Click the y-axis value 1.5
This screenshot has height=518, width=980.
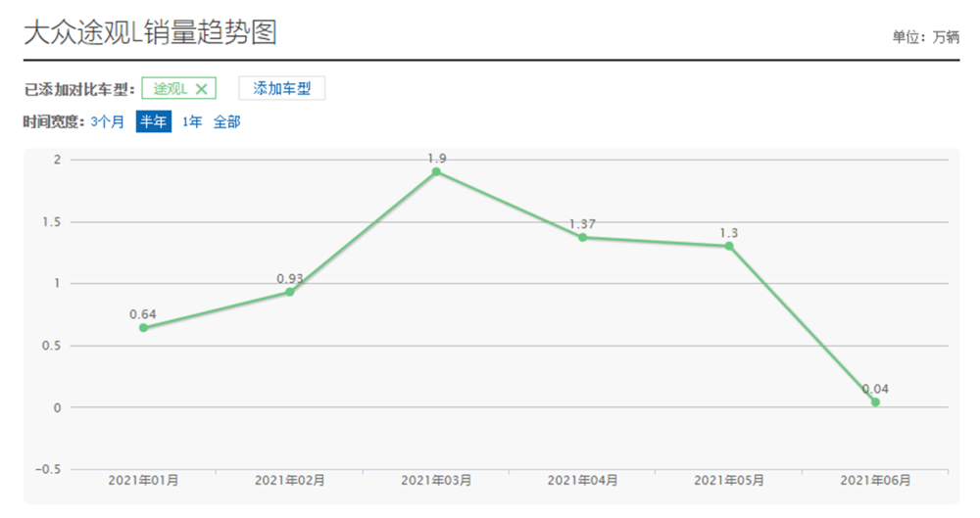coord(51,222)
